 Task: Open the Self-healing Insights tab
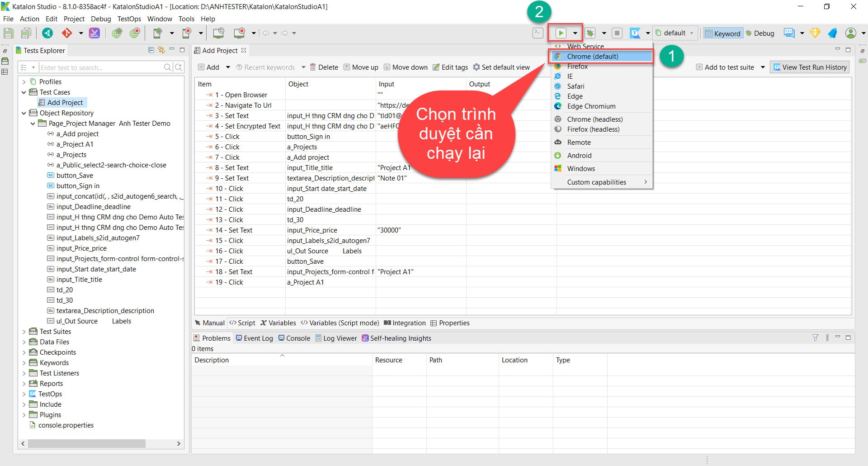(x=396, y=338)
